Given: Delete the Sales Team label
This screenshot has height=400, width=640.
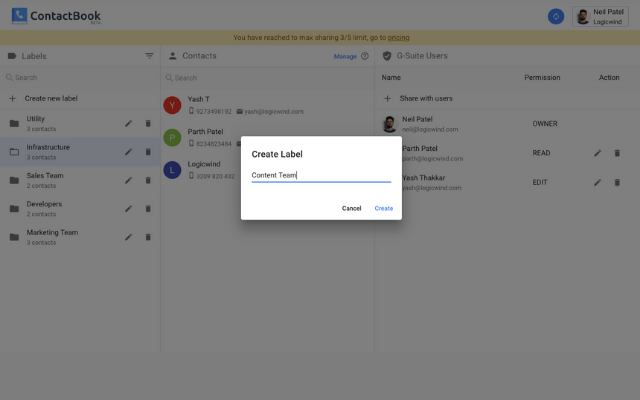Looking at the screenshot, I should pos(148,180).
